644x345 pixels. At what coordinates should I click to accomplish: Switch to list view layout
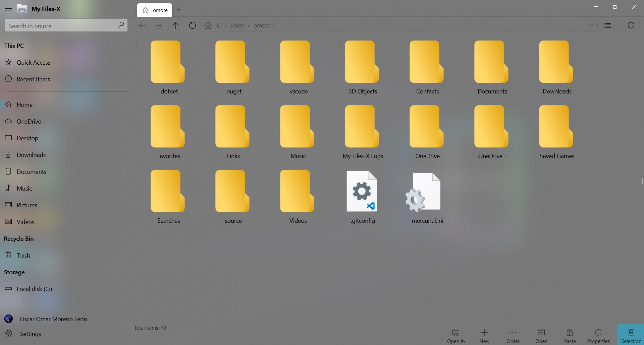pyautogui.click(x=608, y=25)
